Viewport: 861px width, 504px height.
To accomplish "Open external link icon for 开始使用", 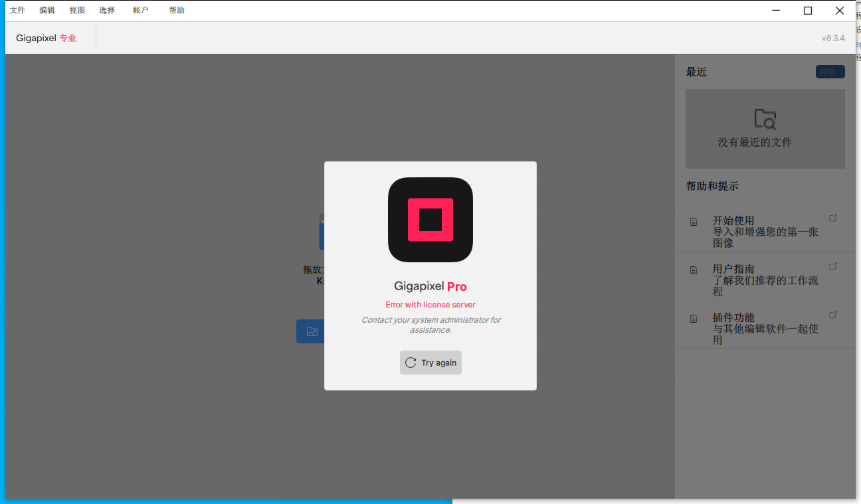I will click(833, 218).
